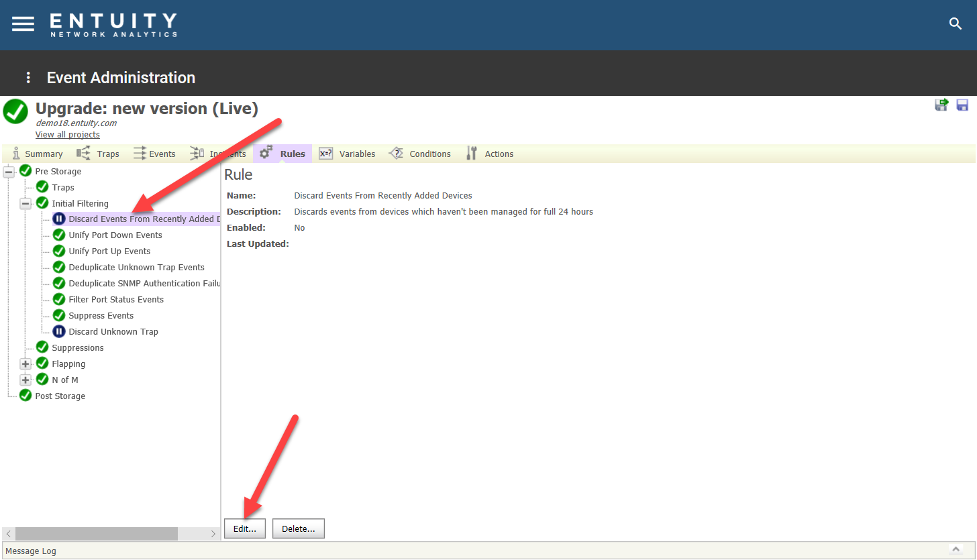Expand the N of M tree node
Image resolution: width=977 pixels, height=560 pixels.
tap(25, 380)
